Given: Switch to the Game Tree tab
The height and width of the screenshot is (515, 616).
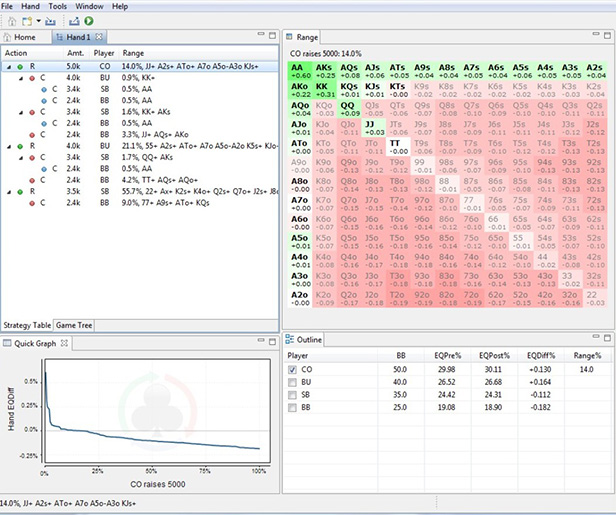Looking at the screenshot, I should (74, 325).
